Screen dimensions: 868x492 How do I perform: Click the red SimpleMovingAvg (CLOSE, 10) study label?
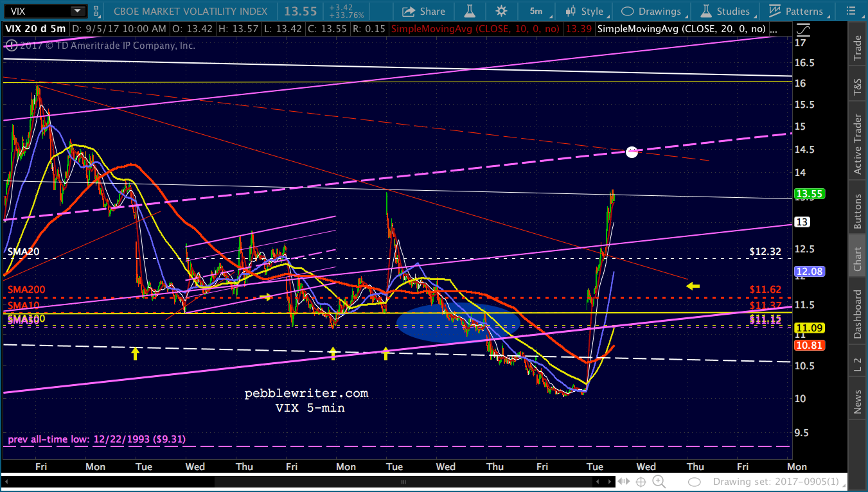(477, 29)
